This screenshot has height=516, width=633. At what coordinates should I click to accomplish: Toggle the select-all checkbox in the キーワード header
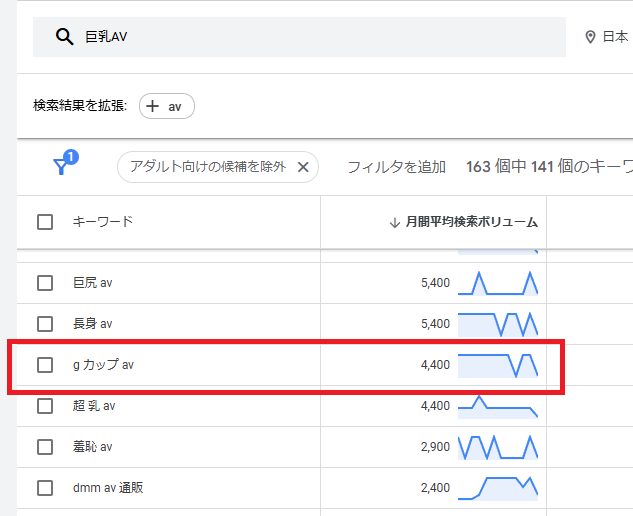[45, 222]
